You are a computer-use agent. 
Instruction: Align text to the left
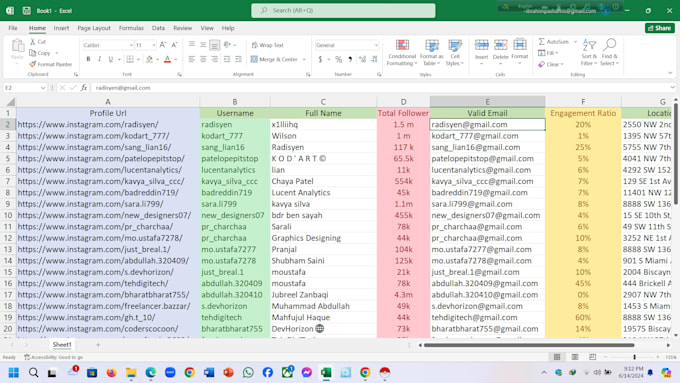192,59
